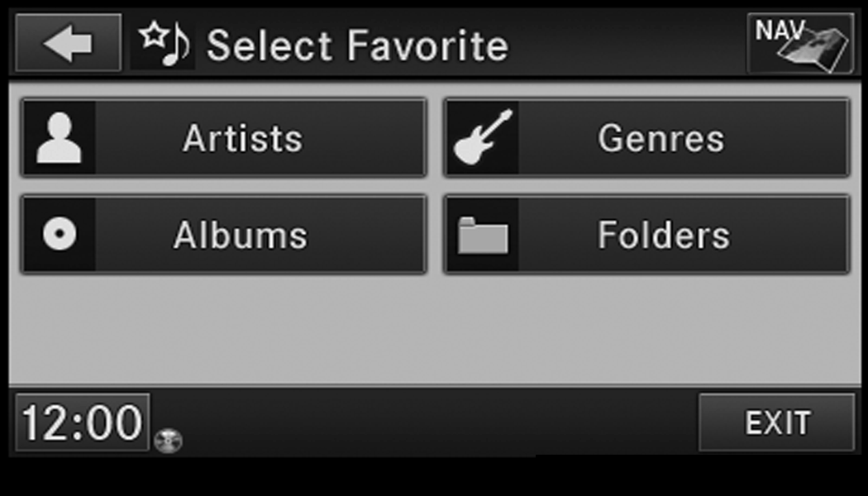Tap the 12:00 clock display
This screenshot has width=868, height=496.
tap(82, 423)
